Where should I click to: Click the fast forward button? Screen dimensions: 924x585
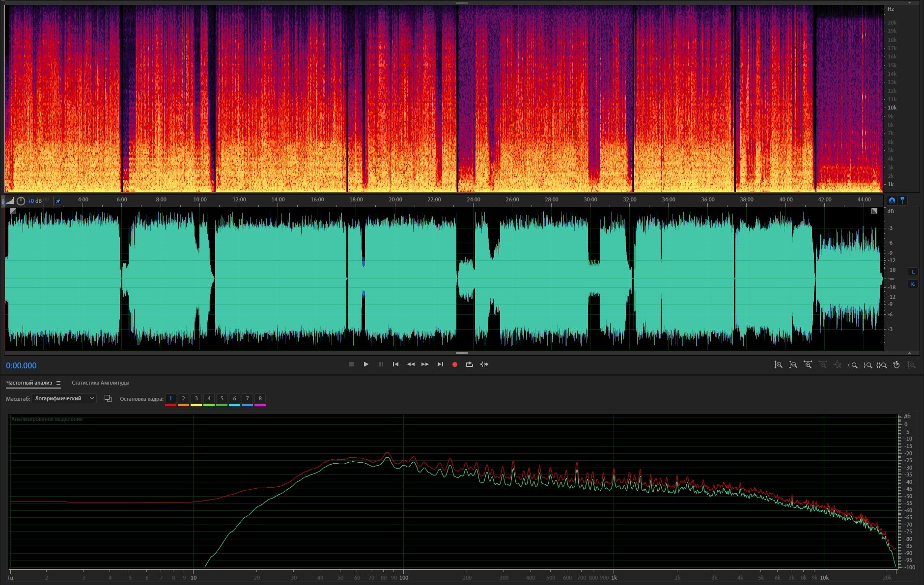click(x=425, y=364)
